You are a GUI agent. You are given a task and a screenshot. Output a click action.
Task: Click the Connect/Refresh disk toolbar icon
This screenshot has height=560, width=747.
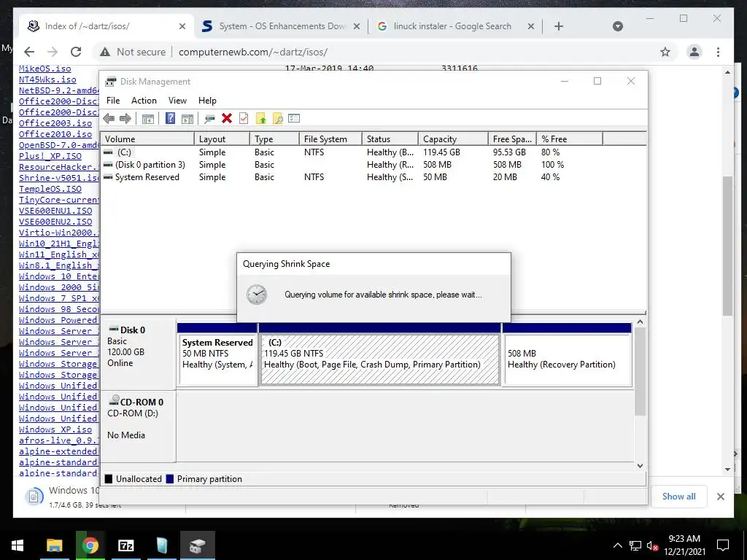click(x=209, y=119)
